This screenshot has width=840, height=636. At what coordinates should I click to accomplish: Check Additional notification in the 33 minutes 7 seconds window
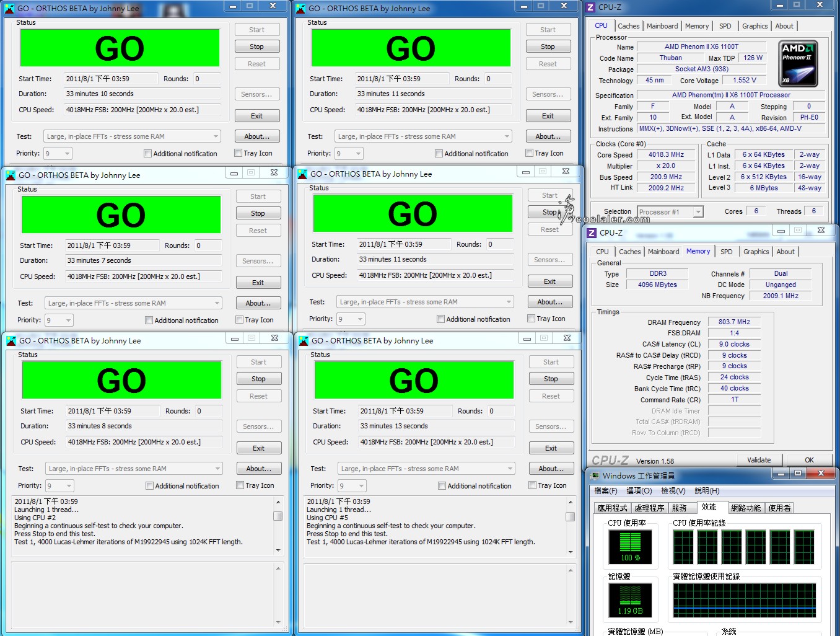coord(149,320)
